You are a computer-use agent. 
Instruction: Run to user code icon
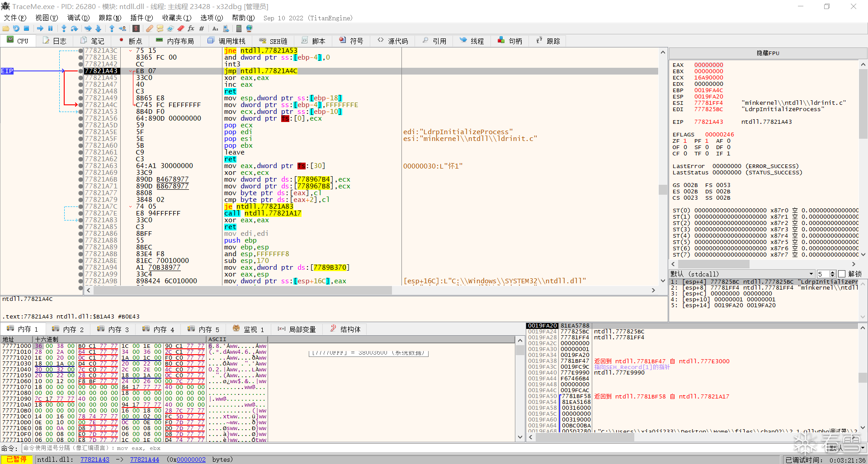(123, 28)
